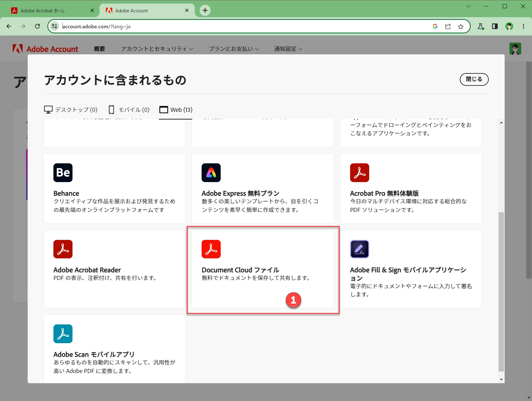This screenshot has height=401, width=532.
Task: Switch to デスクトップ (0) tab
Action: (x=71, y=110)
